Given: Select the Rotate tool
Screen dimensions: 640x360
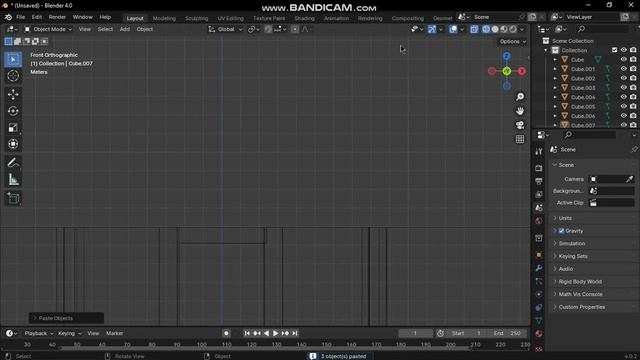Looking at the screenshot, I should tap(13, 111).
